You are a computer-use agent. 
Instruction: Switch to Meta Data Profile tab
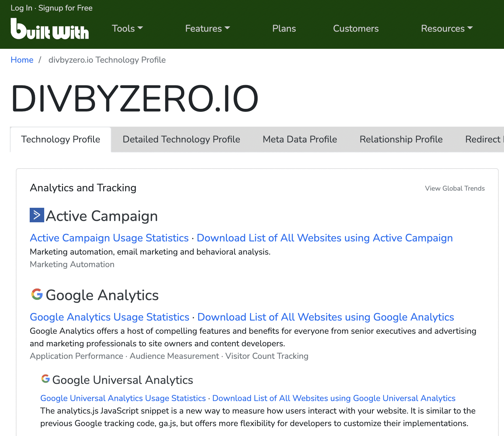click(x=300, y=140)
